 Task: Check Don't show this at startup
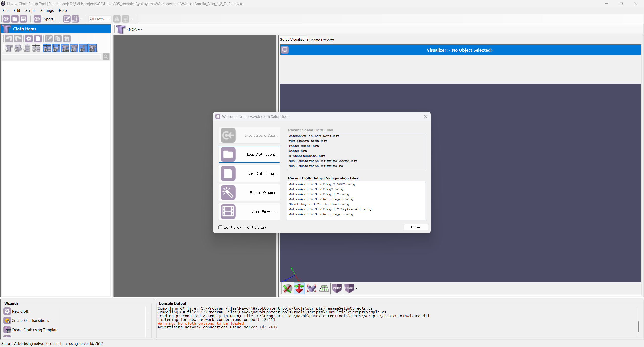tap(220, 227)
